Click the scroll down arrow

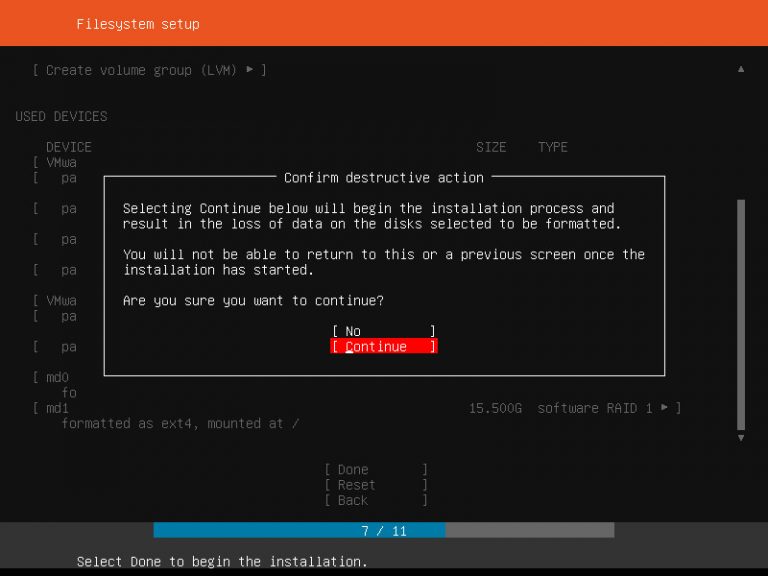(x=741, y=438)
